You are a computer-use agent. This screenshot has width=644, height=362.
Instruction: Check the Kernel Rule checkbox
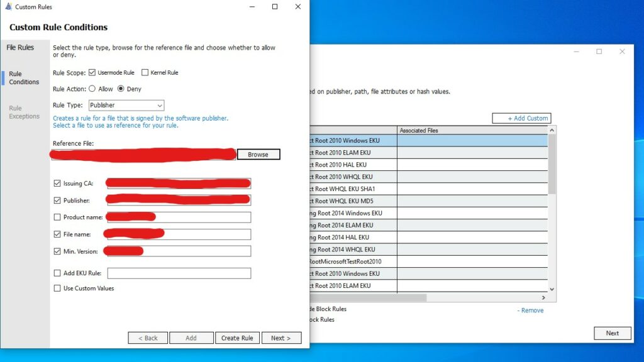pos(145,73)
